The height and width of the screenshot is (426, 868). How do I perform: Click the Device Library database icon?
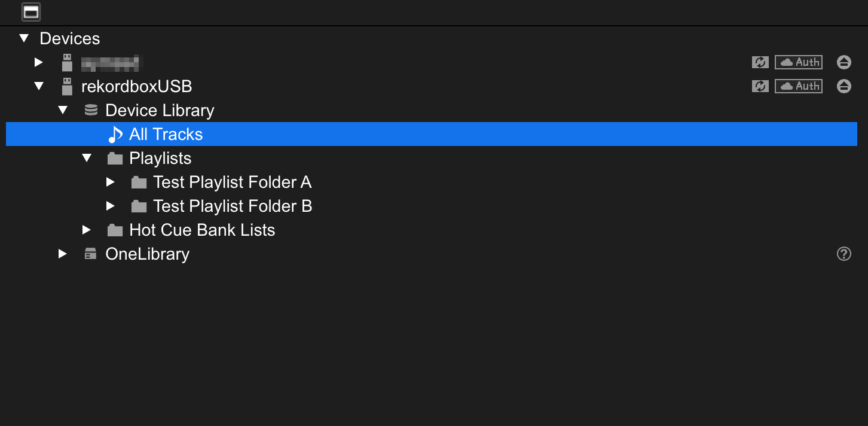click(x=91, y=110)
